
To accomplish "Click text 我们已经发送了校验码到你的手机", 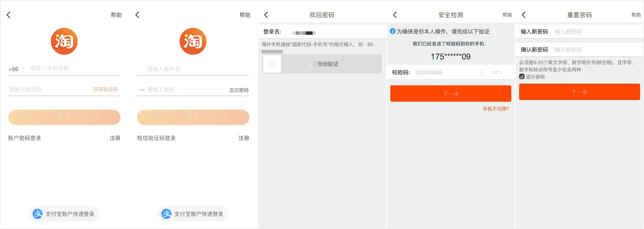I will pos(449,44).
